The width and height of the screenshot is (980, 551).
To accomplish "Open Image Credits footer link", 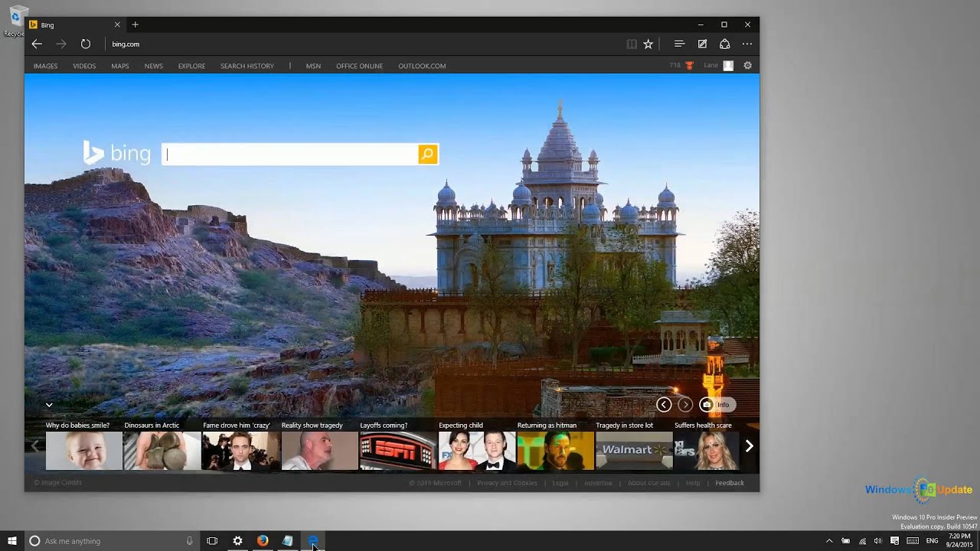I will pyautogui.click(x=58, y=483).
